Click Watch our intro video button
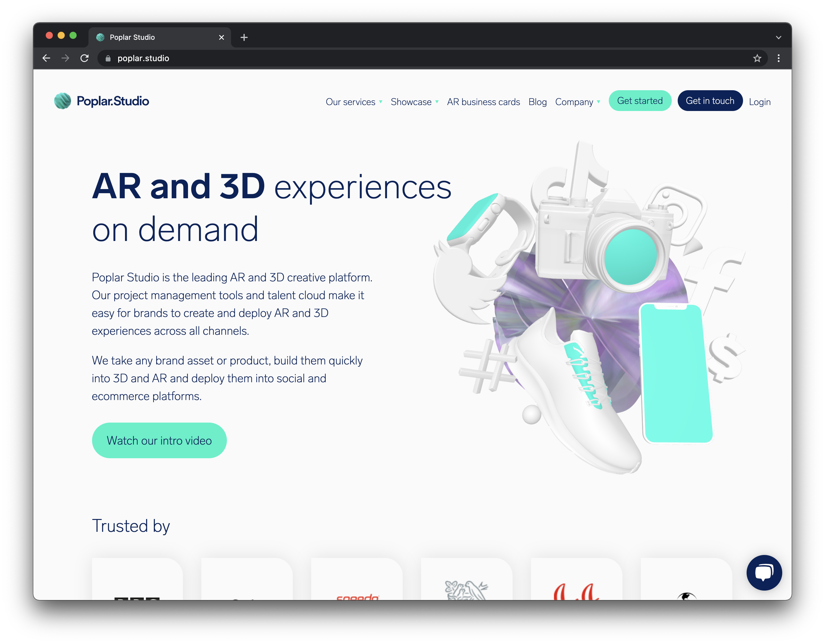 [159, 440]
